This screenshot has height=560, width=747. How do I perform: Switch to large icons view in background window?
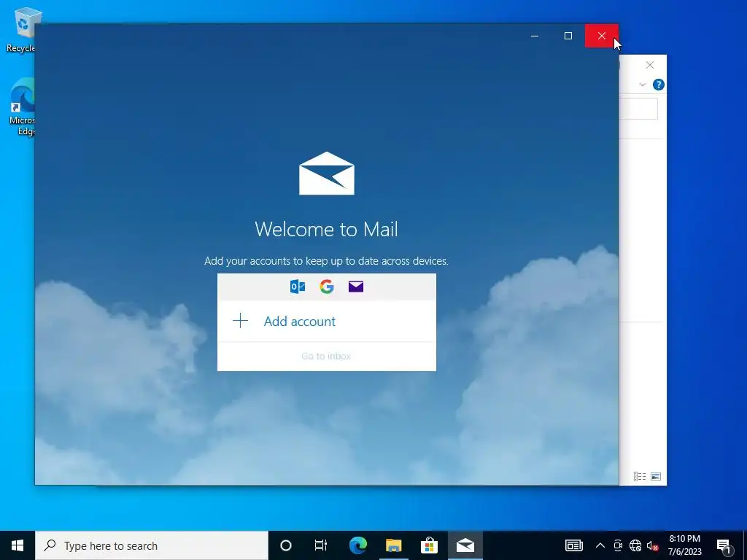656,476
